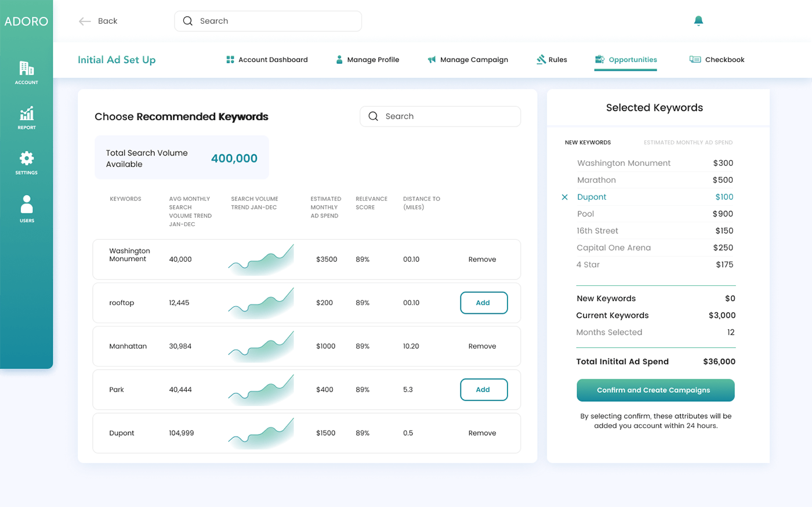Click the Relevance Score column header
Image resolution: width=812 pixels, height=507 pixels.
372,203
